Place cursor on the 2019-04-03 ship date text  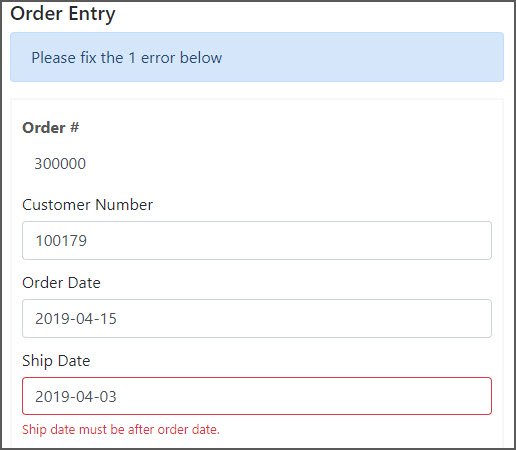click(76, 397)
